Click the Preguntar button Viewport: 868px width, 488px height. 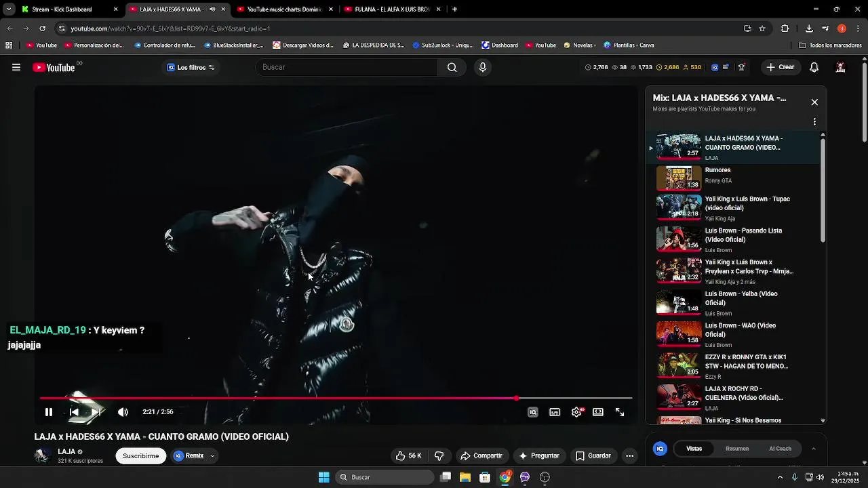click(539, 456)
